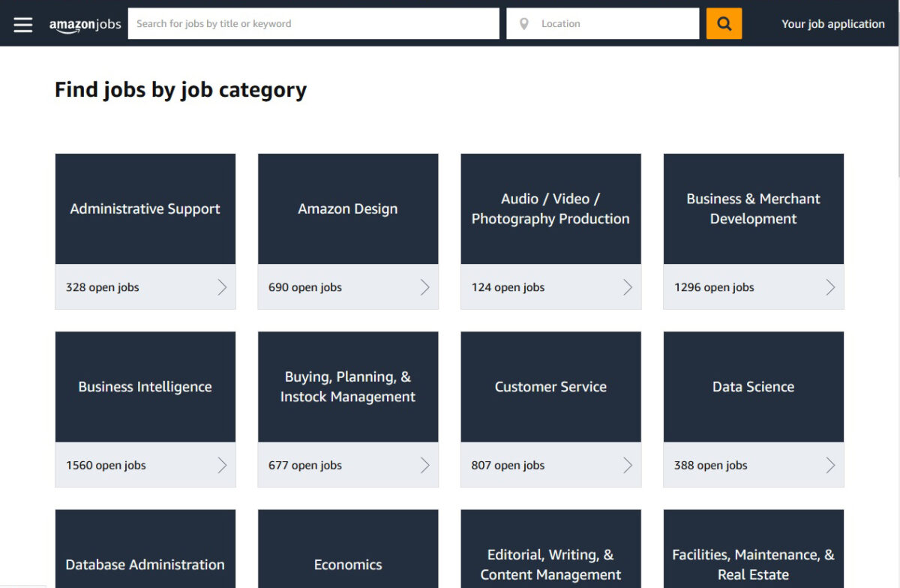Click the chevron beside 1296 open jobs
The image size is (900, 588).
coord(830,287)
